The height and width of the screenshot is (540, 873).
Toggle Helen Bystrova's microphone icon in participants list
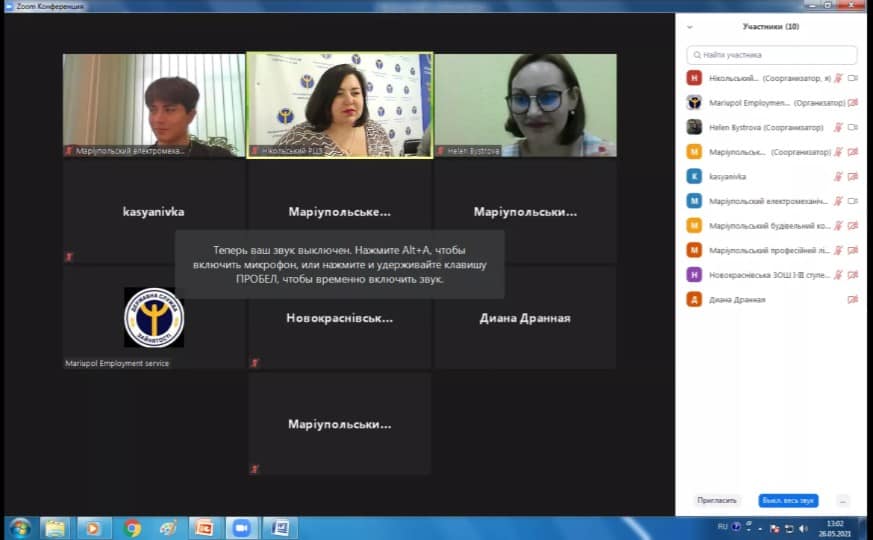[x=838, y=127]
